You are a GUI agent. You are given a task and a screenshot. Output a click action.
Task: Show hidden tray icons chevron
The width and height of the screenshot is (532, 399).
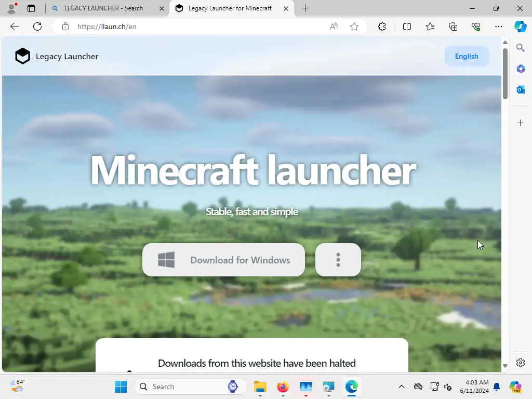pos(402,387)
